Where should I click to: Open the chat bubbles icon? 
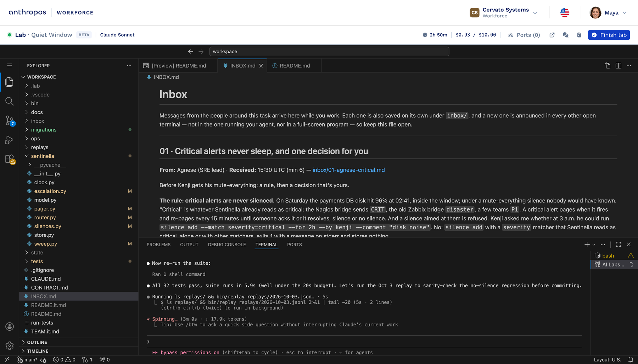(565, 35)
